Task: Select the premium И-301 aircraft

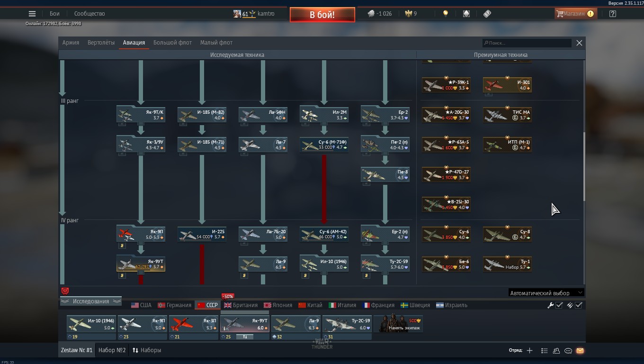Action: tap(507, 85)
